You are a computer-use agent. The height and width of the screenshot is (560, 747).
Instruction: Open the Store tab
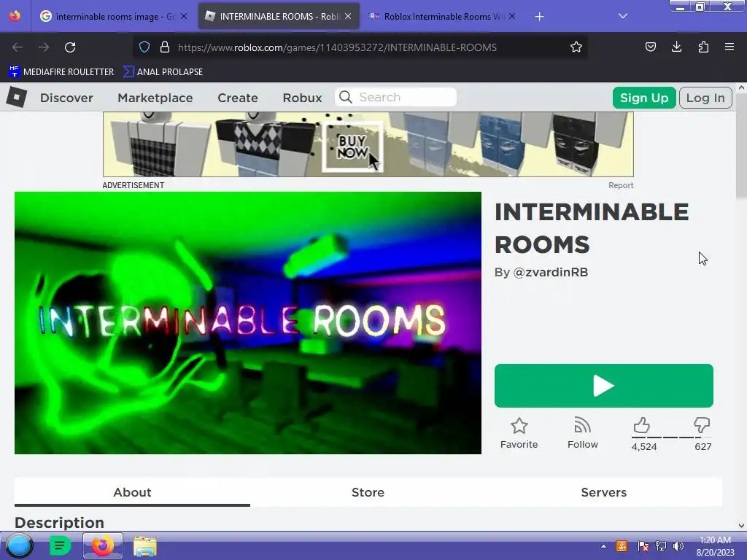point(368,492)
